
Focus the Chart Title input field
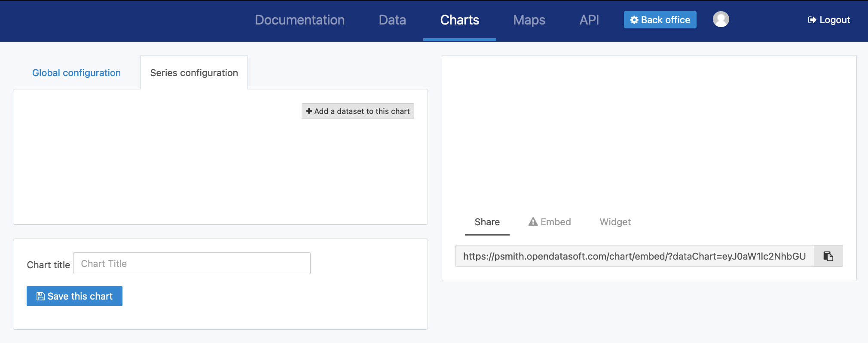pyautogui.click(x=192, y=263)
